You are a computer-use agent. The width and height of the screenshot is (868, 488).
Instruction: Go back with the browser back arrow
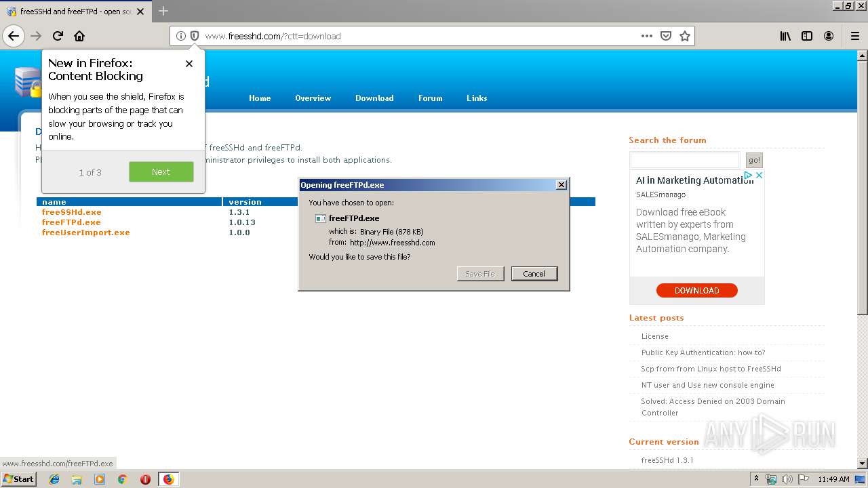click(x=14, y=36)
